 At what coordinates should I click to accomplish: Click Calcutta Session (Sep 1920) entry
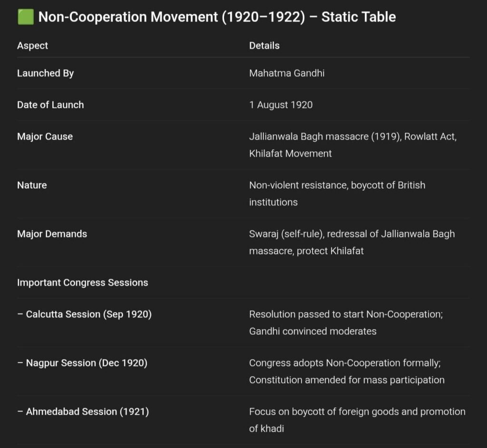tap(85, 314)
